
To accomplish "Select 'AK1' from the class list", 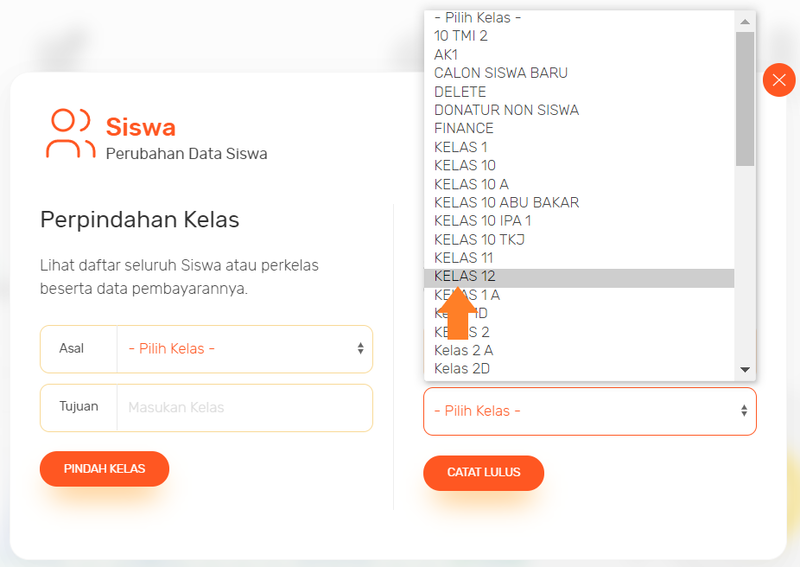I will (x=579, y=55).
